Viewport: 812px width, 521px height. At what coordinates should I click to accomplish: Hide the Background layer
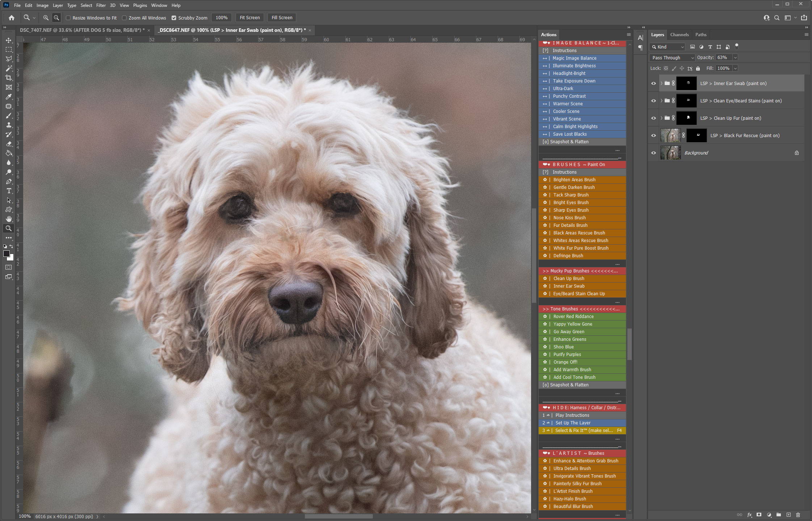(653, 153)
